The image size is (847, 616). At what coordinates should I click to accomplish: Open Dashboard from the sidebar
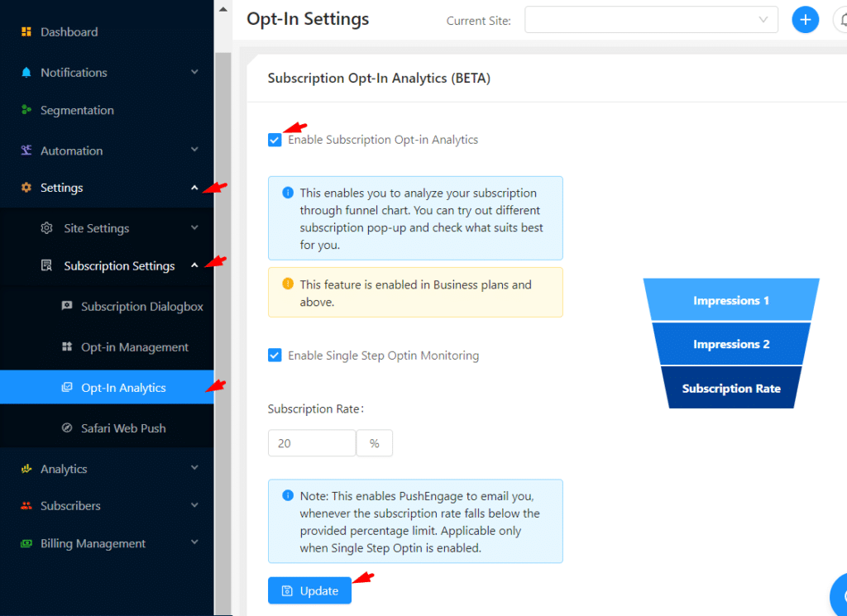pos(69,32)
